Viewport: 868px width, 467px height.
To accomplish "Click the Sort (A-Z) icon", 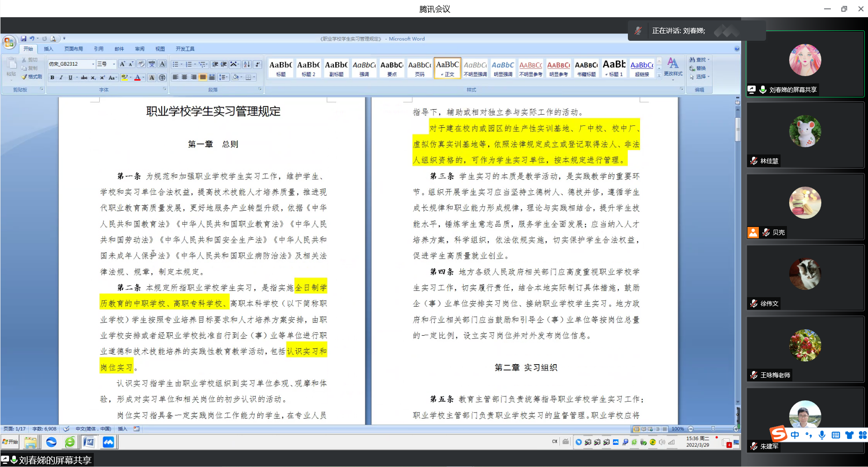I will [x=246, y=64].
